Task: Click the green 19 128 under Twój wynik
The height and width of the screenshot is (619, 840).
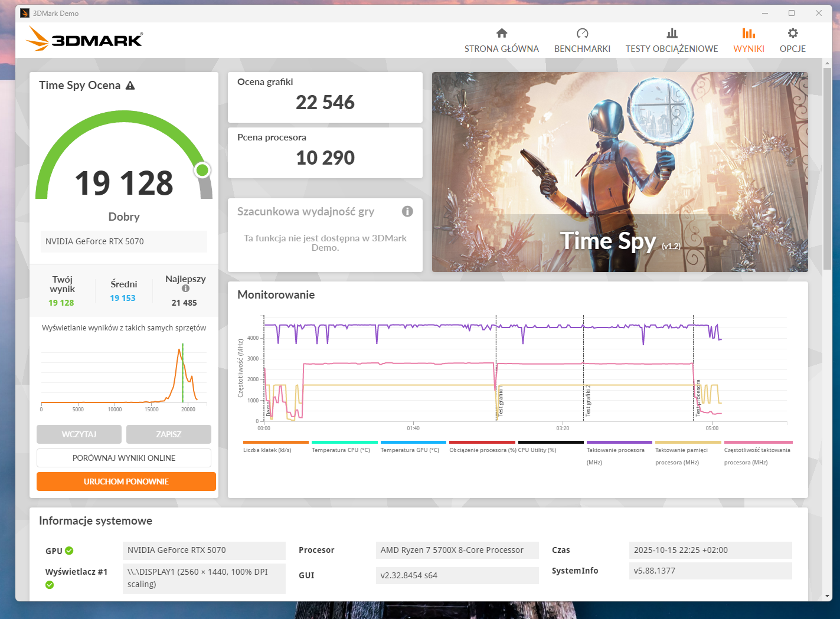Action: coord(61,303)
